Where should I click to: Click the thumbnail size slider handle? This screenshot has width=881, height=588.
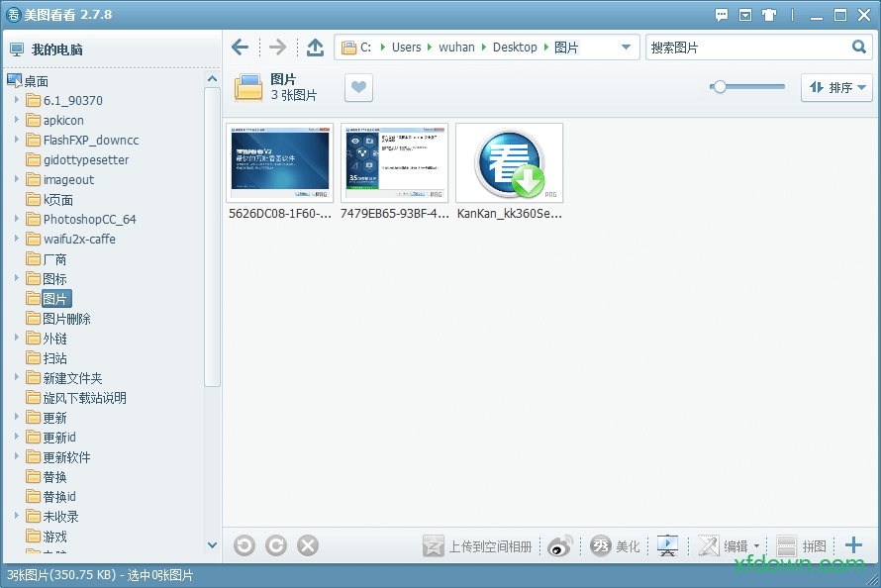tap(720, 87)
